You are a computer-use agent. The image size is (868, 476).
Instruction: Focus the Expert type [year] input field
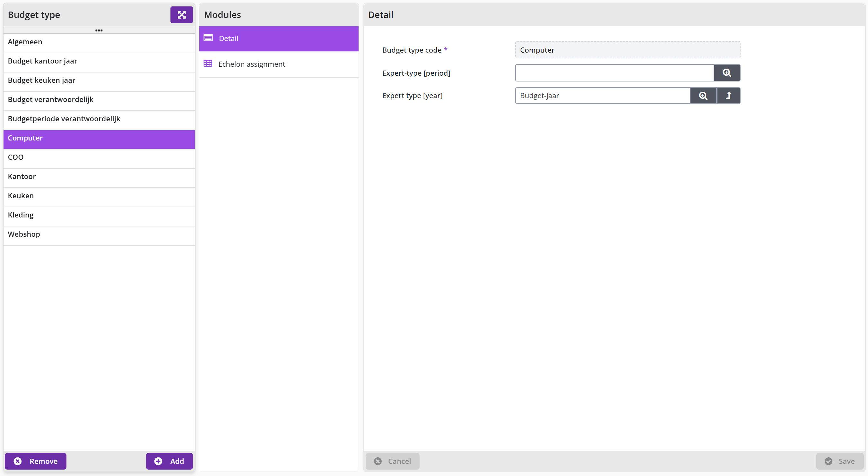[x=603, y=96]
